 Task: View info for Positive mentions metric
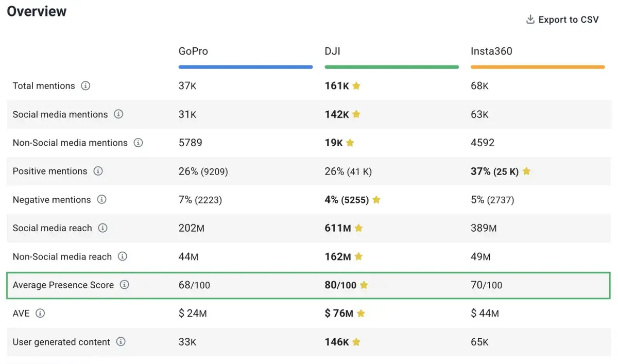click(98, 171)
